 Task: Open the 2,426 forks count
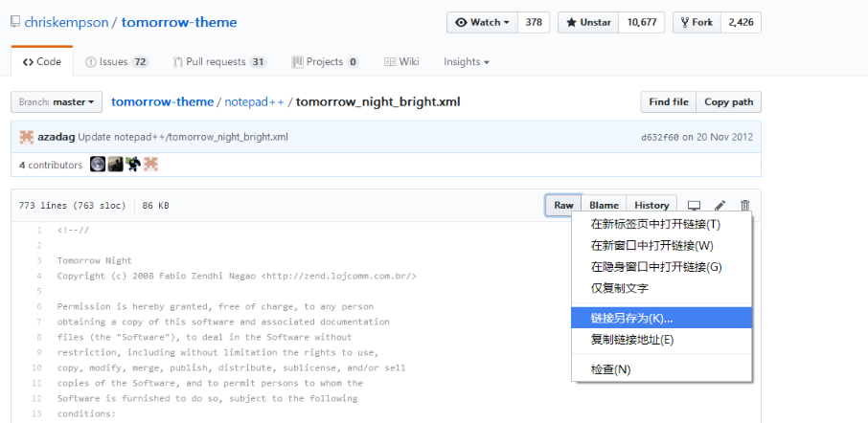[742, 22]
